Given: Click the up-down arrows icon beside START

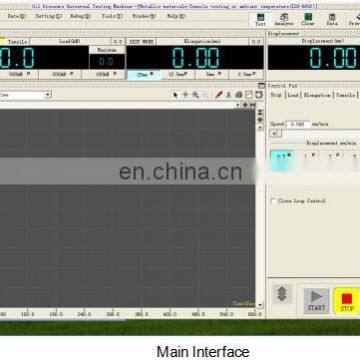Looking at the screenshot, I should point(282,294).
